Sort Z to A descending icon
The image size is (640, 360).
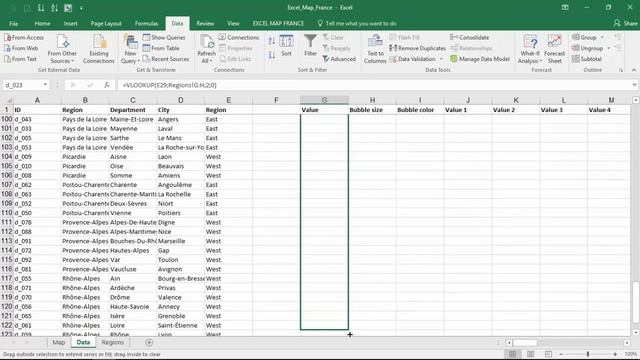[x=272, y=55]
